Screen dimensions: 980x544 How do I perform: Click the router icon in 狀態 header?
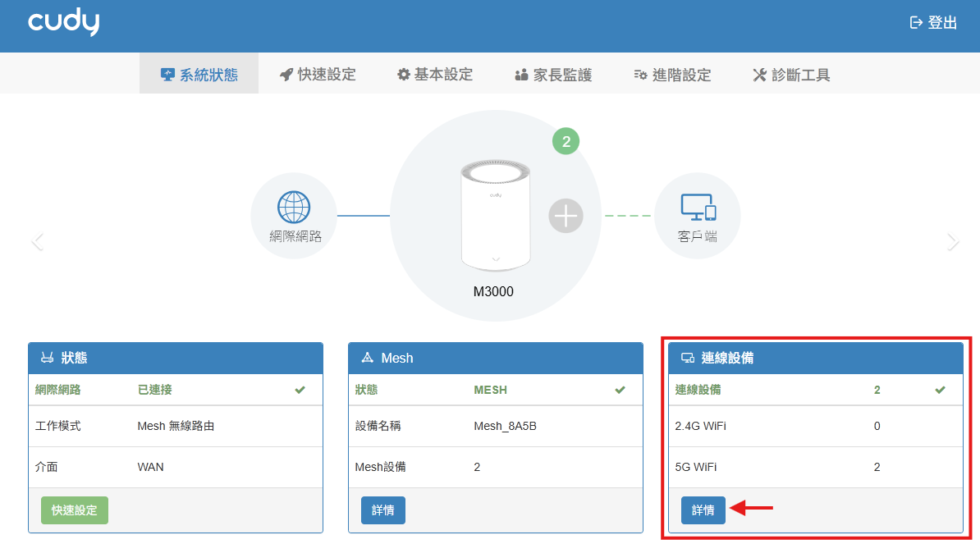tap(47, 358)
